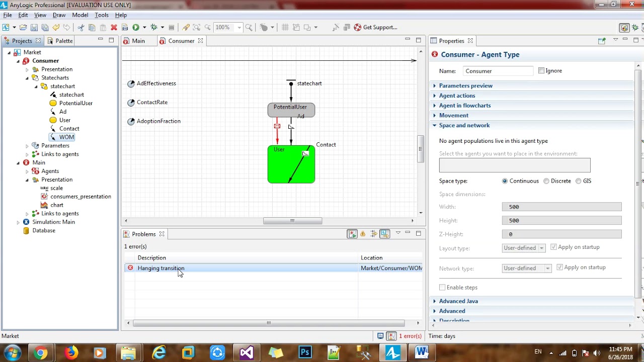Click the ContactRate parameter icon
This screenshot has width=644, height=362.
(131, 103)
